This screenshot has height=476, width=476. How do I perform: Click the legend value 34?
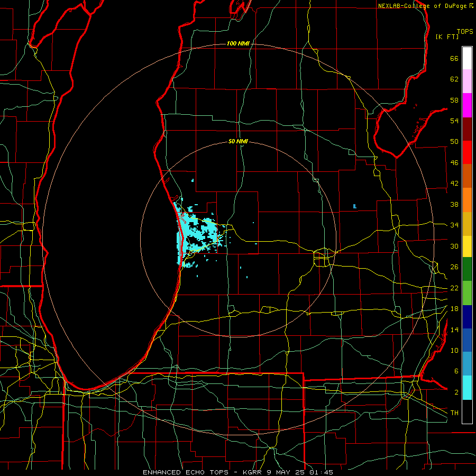pyautogui.click(x=454, y=225)
